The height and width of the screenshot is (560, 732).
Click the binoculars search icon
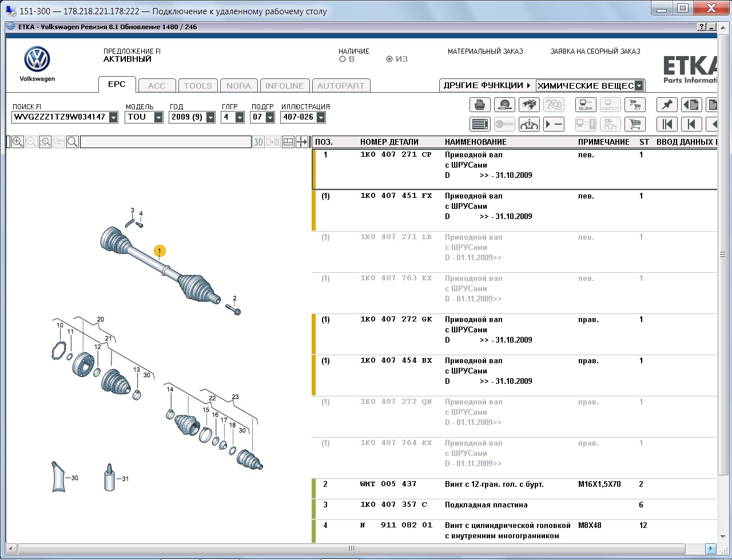click(529, 105)
